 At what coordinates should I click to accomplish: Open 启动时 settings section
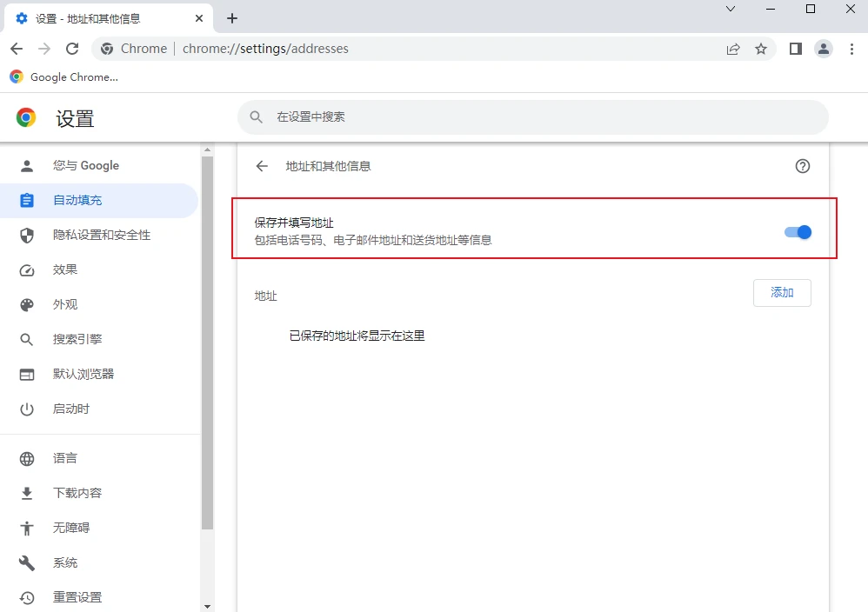(100, 409)
